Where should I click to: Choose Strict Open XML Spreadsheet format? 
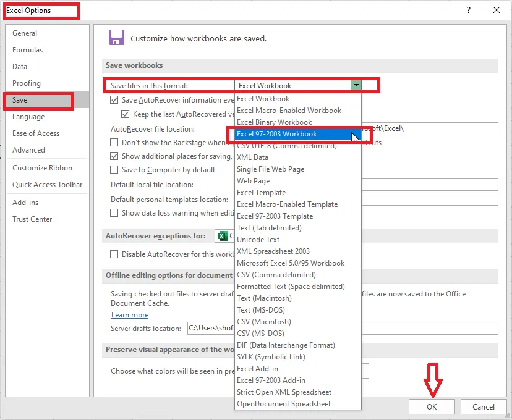(x=298, y=392)
